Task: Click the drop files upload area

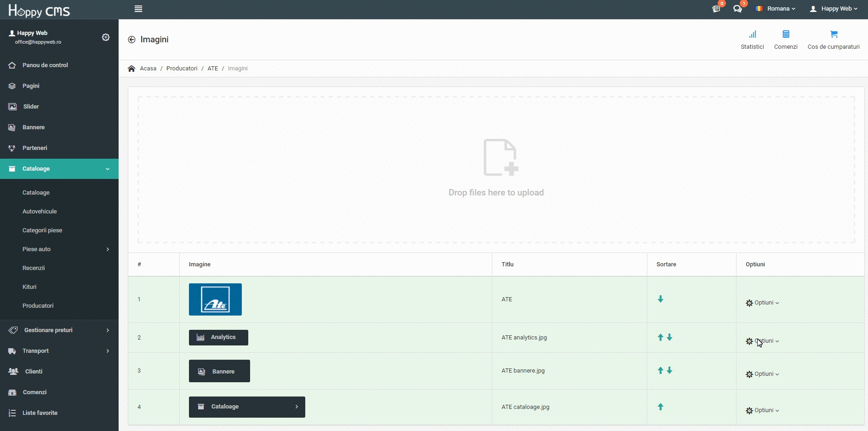Action: [x=496, y=170]
